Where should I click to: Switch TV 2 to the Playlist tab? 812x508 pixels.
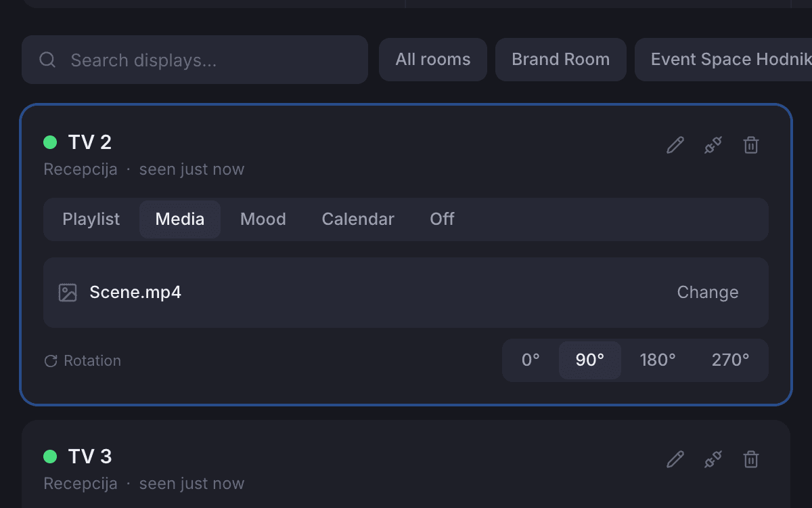[91, 219]
